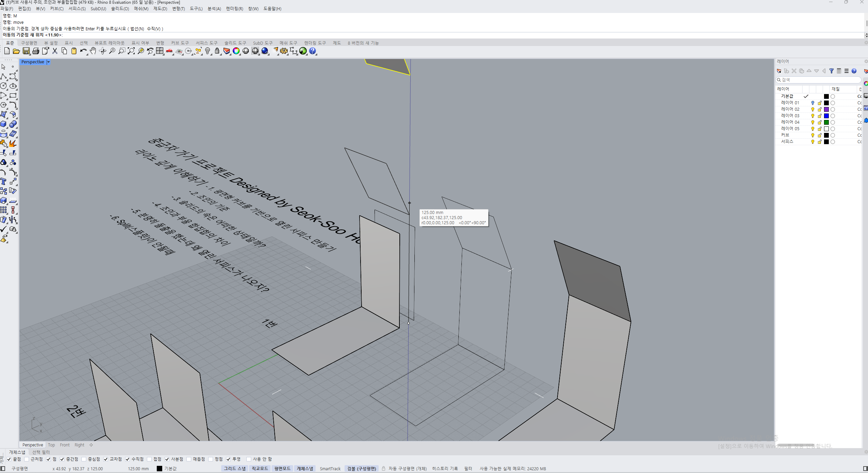Open the color wheel object properties icon
The height and width of the screenshot is (473, 868).
(x=236, y=51)
